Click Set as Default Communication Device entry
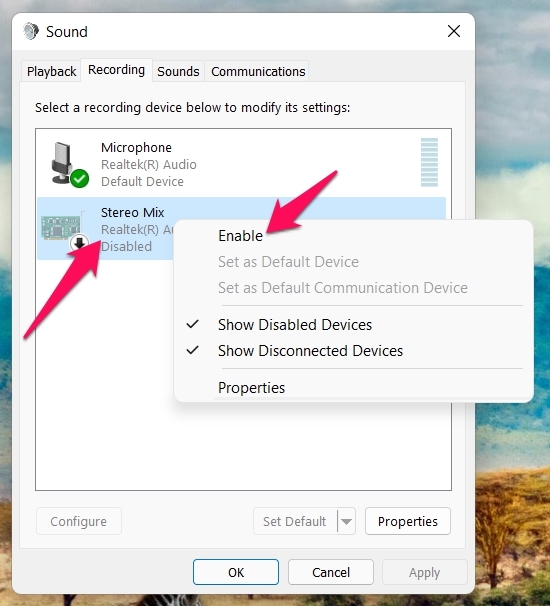The height and width of the screenshot is (606, 550). click(x=343, y=288)
